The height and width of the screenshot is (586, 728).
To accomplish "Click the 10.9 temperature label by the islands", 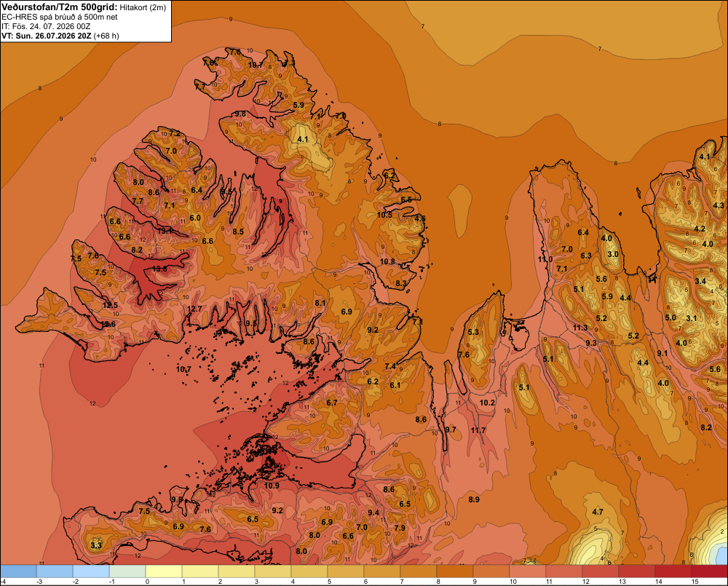I will 272,486.
